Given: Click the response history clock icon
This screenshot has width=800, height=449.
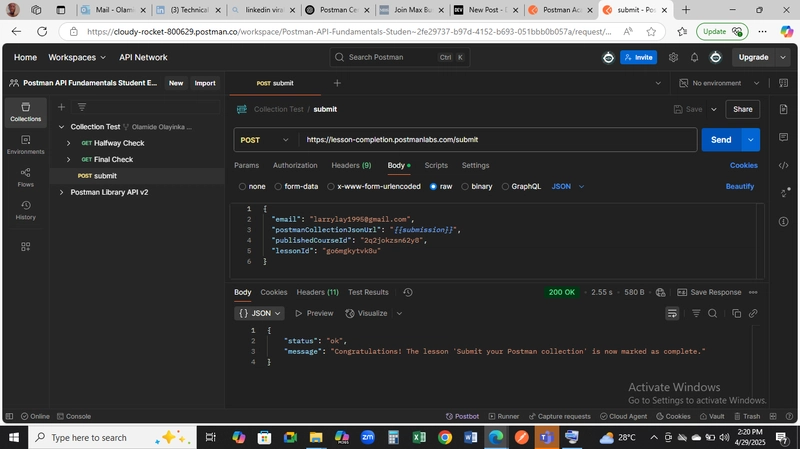Looking at the screenshot, I should 408,292.
